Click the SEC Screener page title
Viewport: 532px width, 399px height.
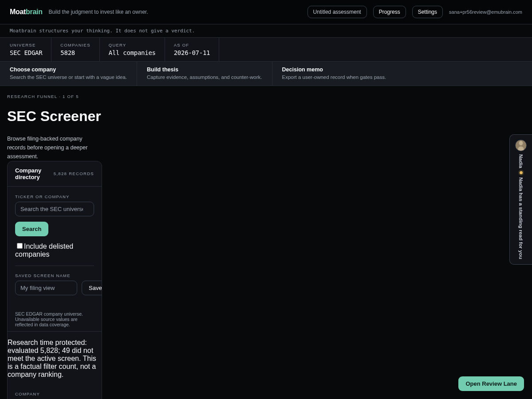54,116
